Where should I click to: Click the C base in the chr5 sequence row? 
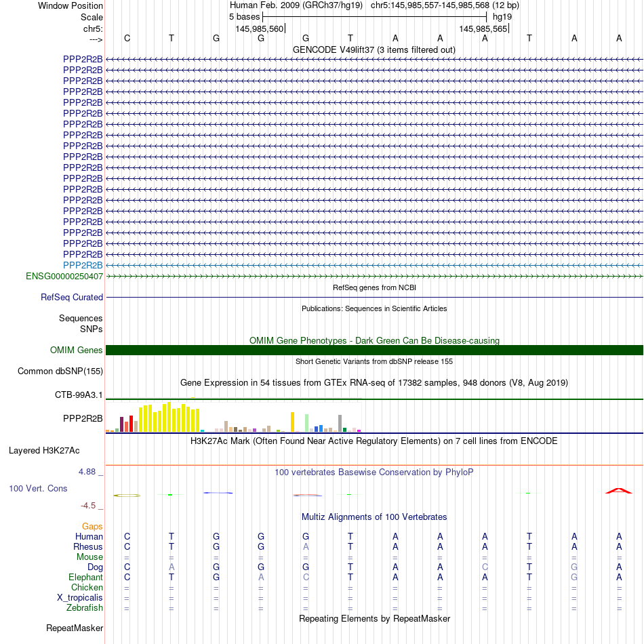tap(127, 39)
